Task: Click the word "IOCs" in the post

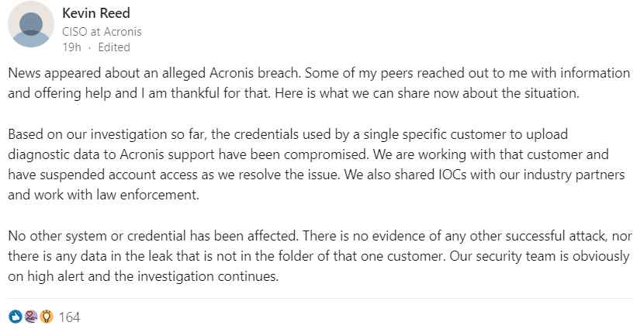Action: point(451,175)
